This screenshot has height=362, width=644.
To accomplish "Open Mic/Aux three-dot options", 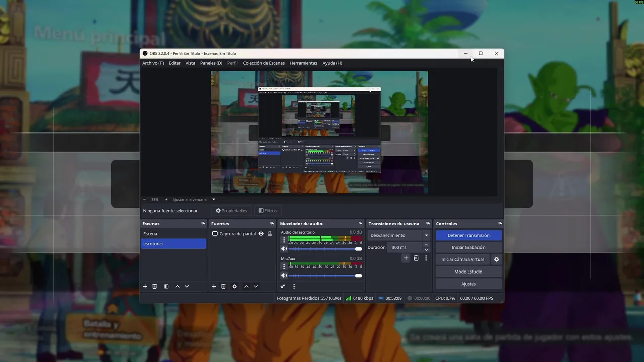I will click(284, 266).
